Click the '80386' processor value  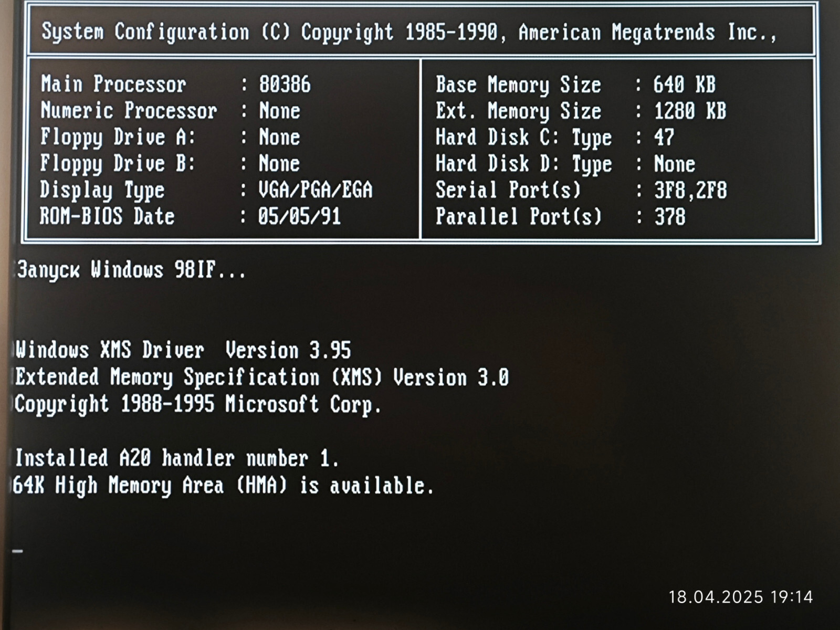point(285,85)
